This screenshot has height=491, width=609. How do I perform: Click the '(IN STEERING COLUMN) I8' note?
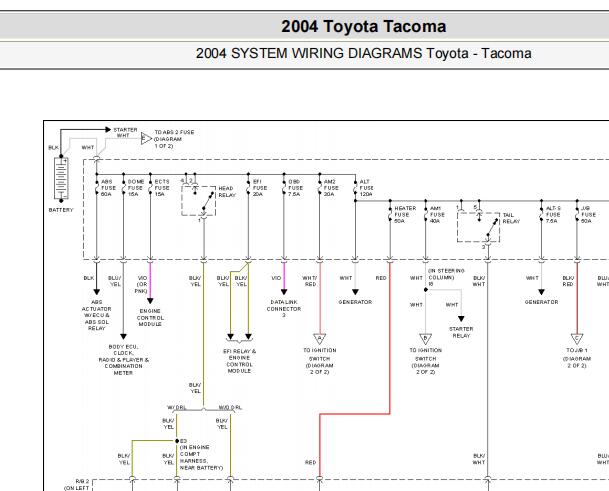[446, 277]
